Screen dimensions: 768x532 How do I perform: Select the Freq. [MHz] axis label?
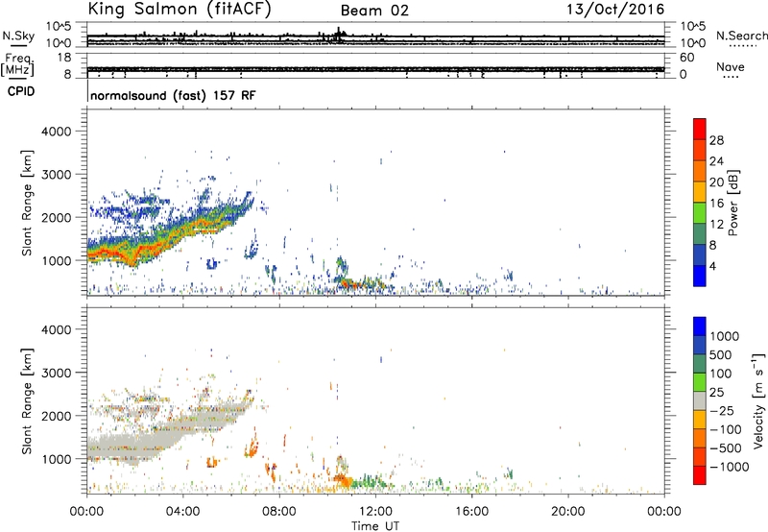click(18, 64)
